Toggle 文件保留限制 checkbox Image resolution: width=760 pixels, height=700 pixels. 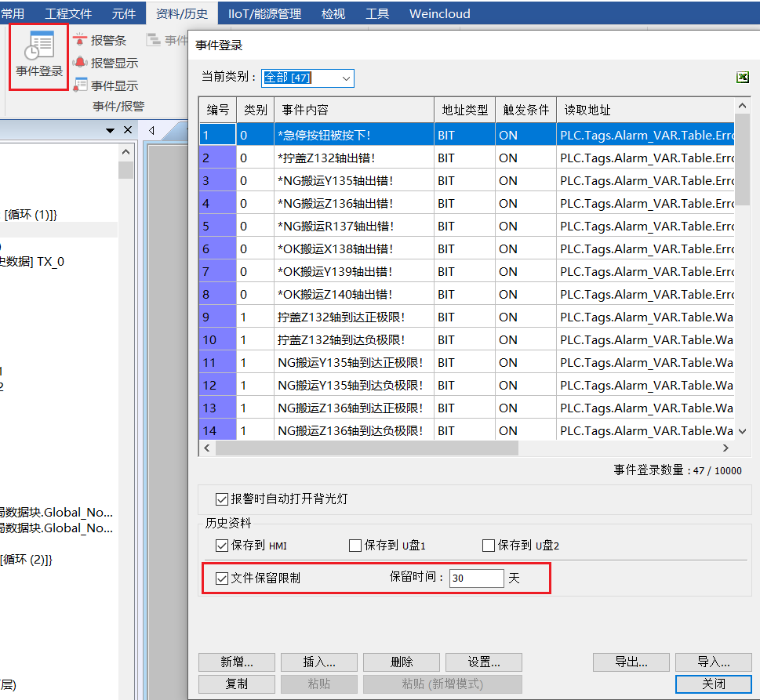222,578
